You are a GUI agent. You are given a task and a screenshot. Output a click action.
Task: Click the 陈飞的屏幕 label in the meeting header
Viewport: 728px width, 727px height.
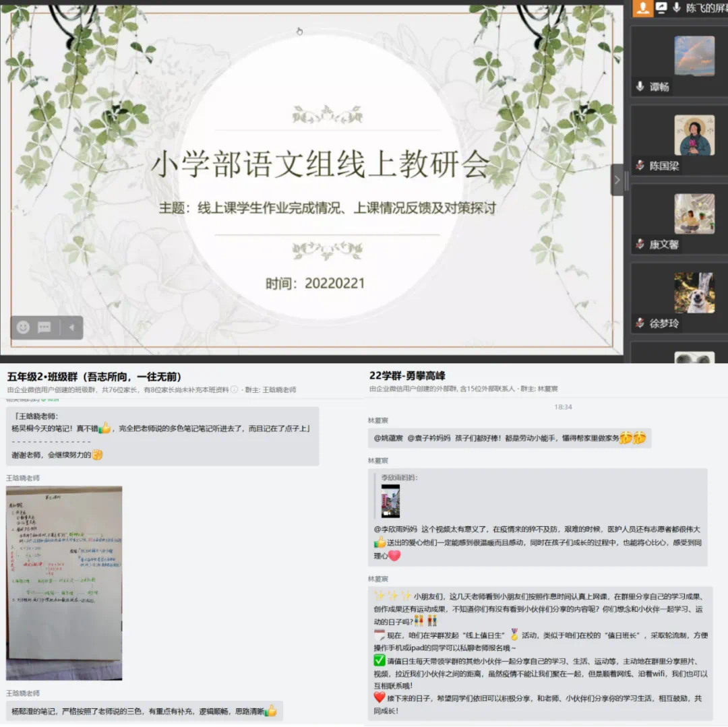[706, 8]
